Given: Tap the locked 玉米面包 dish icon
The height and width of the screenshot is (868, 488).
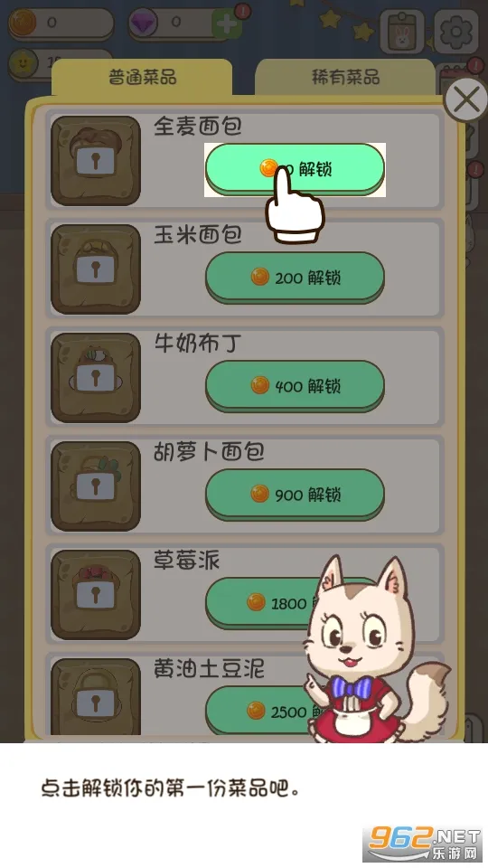Looking at the screenshot, I should coord(96,269).
